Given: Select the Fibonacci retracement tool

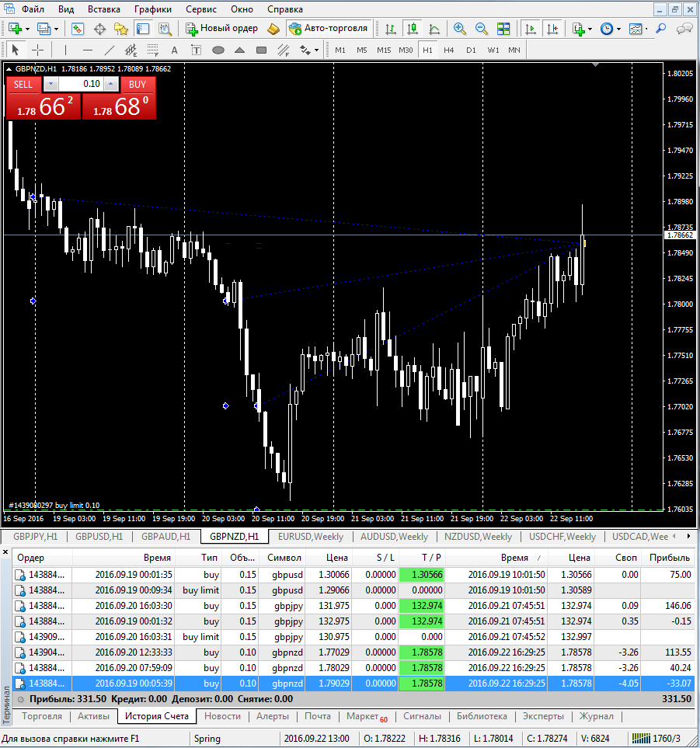Looking at the screenshot, I should (153, 50).
